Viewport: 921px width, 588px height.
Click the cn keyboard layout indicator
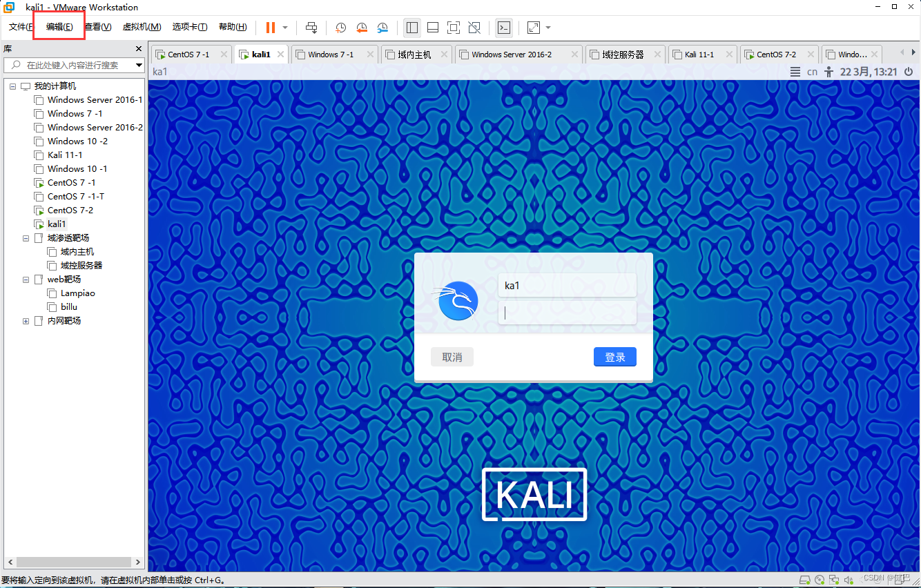[x=812, y=72]
